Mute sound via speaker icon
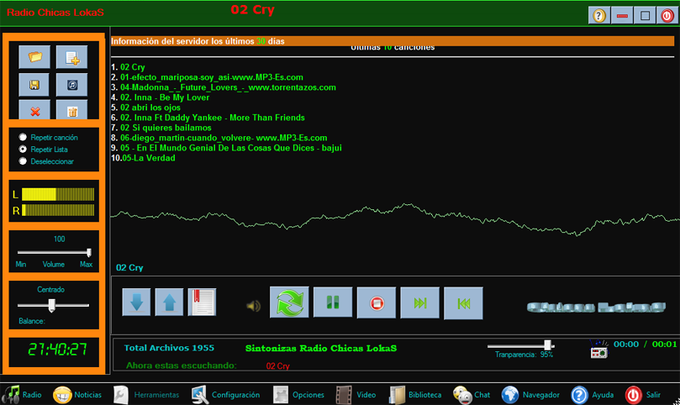The image size is (680, 405). click(x=253, y=306)
